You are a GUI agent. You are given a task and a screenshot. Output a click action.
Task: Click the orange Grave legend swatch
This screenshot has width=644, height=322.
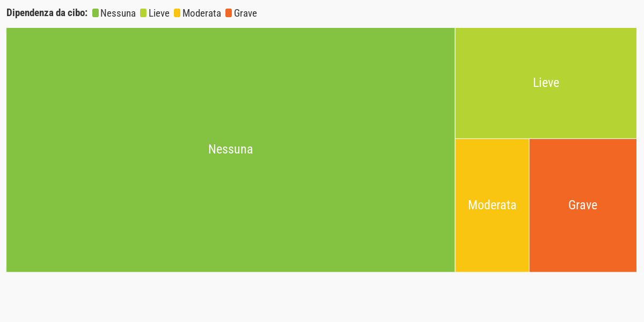tap(229, 13)
